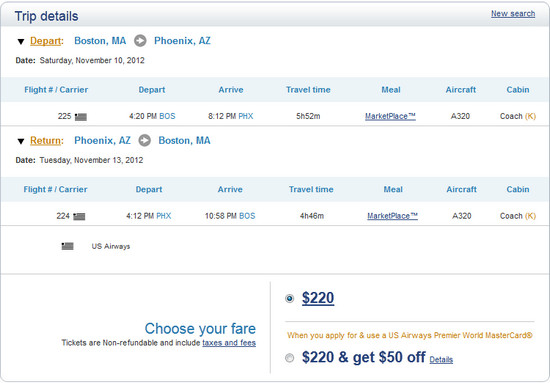The image size is (550, 383).
Task: Collapse the Depart section triangle
Action: click(x=21, y=42)
